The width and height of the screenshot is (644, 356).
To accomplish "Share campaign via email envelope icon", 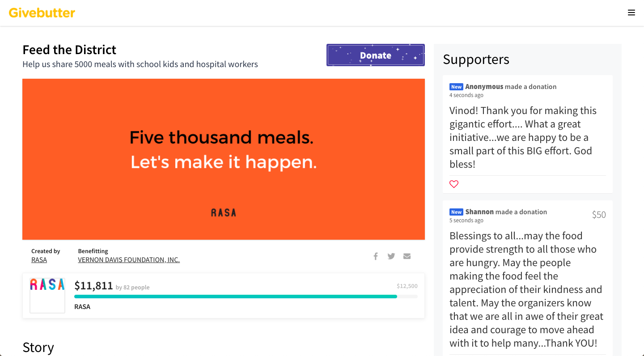I will pos(407,256).
